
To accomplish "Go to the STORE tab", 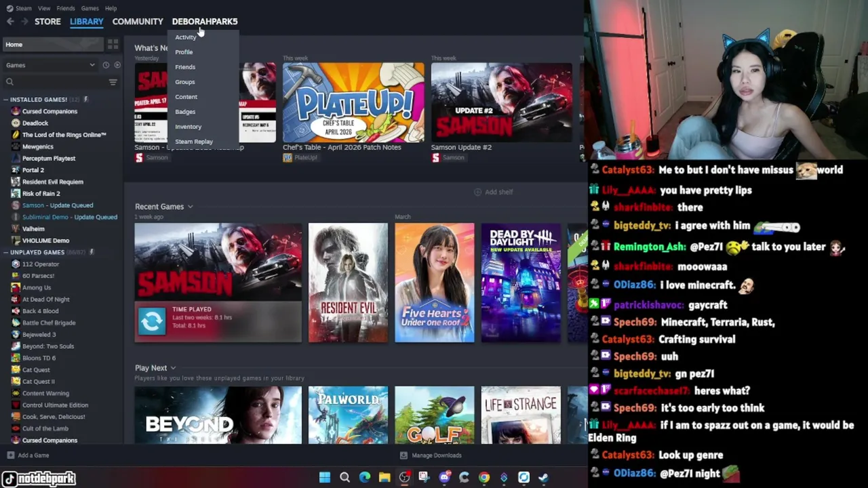I will click(47, 22).
